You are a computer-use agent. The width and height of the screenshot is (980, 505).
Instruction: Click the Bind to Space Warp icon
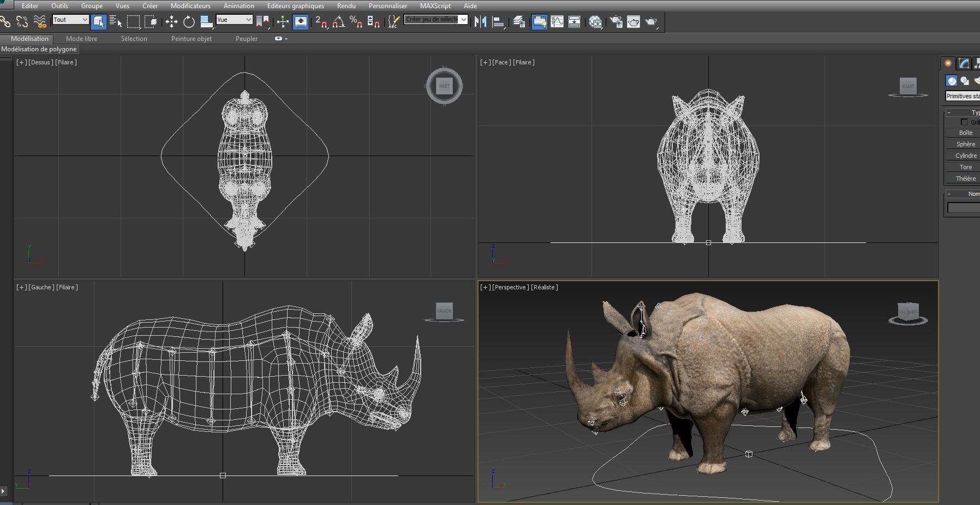coord(39,22)
